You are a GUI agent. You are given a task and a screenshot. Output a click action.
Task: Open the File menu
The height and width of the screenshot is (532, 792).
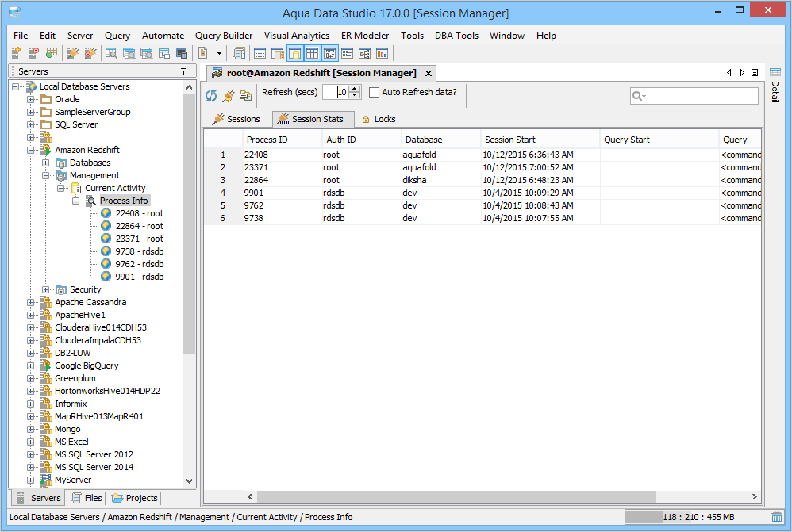point(21,36)
